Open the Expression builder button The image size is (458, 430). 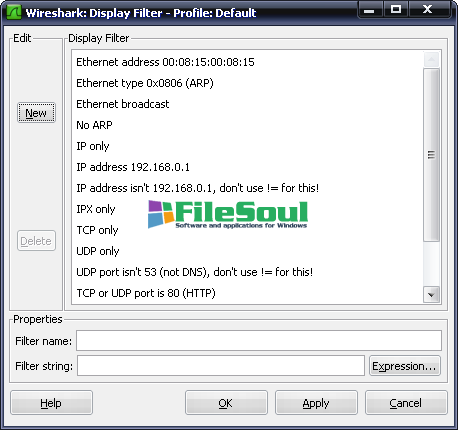click(x=405, y=366)
